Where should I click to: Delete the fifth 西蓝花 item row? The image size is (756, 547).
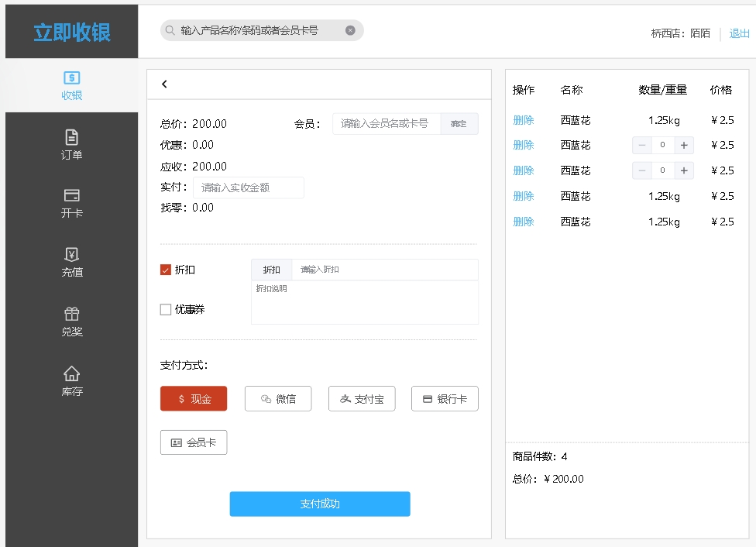pyautogui.click(x=523, y=222)
